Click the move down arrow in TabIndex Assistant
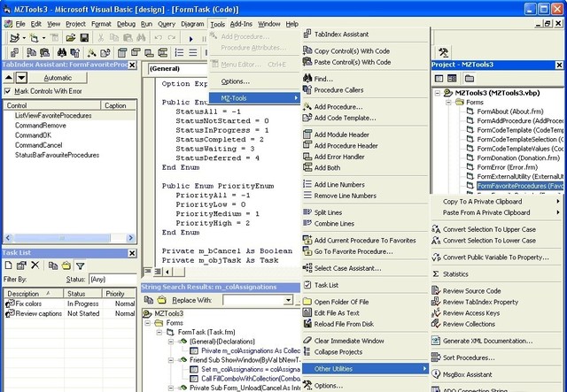567x392 pixels. click(x=21, y=78)
